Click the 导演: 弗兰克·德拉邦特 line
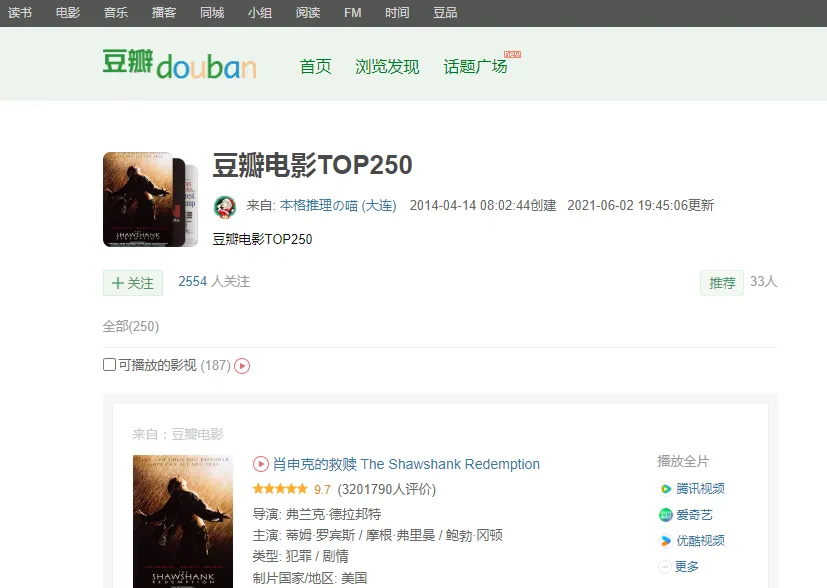 point(316,514)
